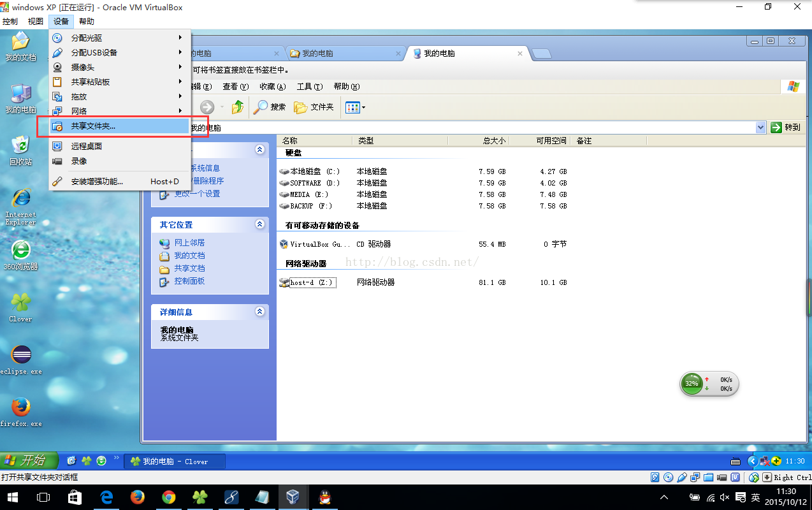This screenshot has width=812, height=510.
Task: Click the 搜索 toolbar button
Action: click(270, 107)
